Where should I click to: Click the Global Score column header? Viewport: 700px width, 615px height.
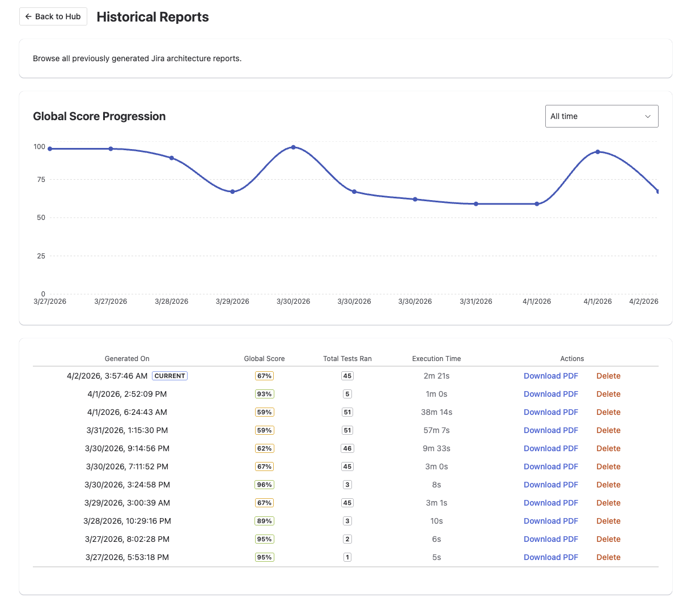(x=264, y=358)
